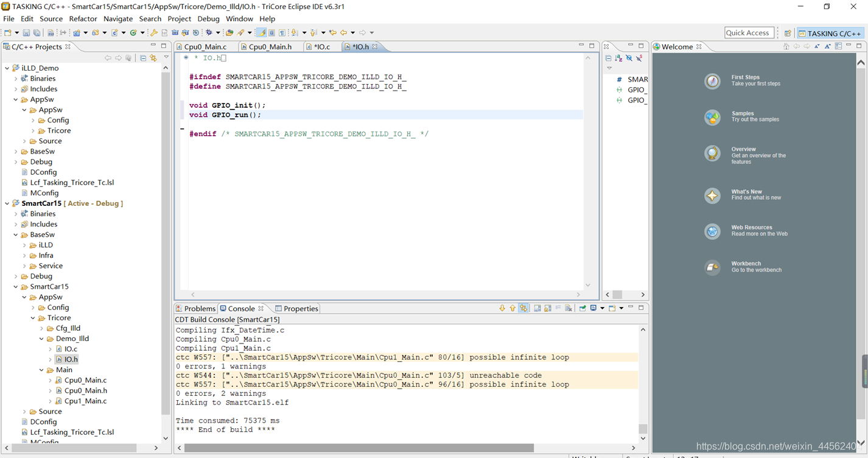
Task: Click the Back navigation arrow in toolbar
Action: 343,33
